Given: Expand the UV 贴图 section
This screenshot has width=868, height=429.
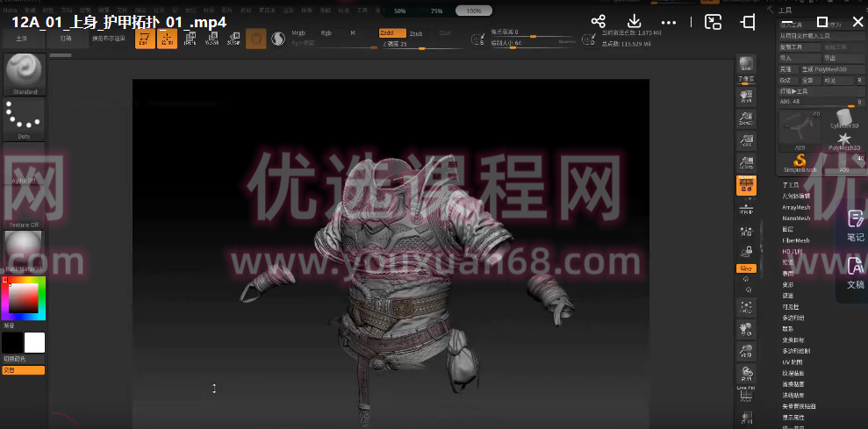Looking at the screenshot, I should click(793, 362).
